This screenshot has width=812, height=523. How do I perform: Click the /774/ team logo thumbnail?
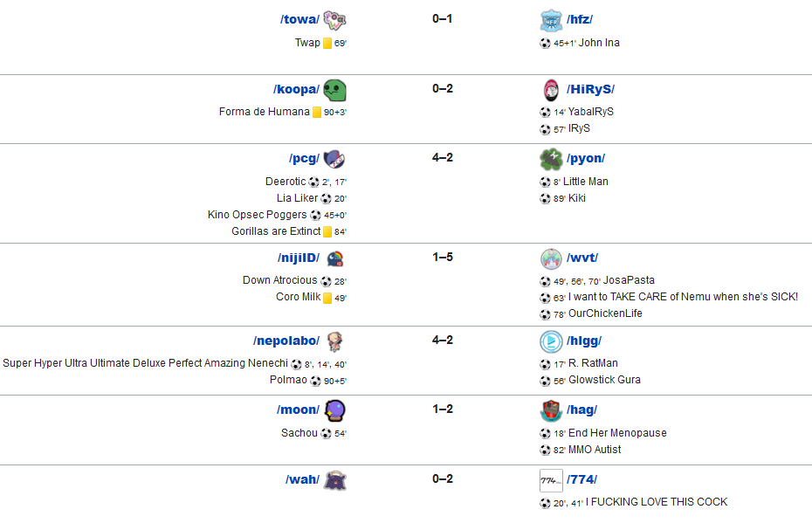551,480
